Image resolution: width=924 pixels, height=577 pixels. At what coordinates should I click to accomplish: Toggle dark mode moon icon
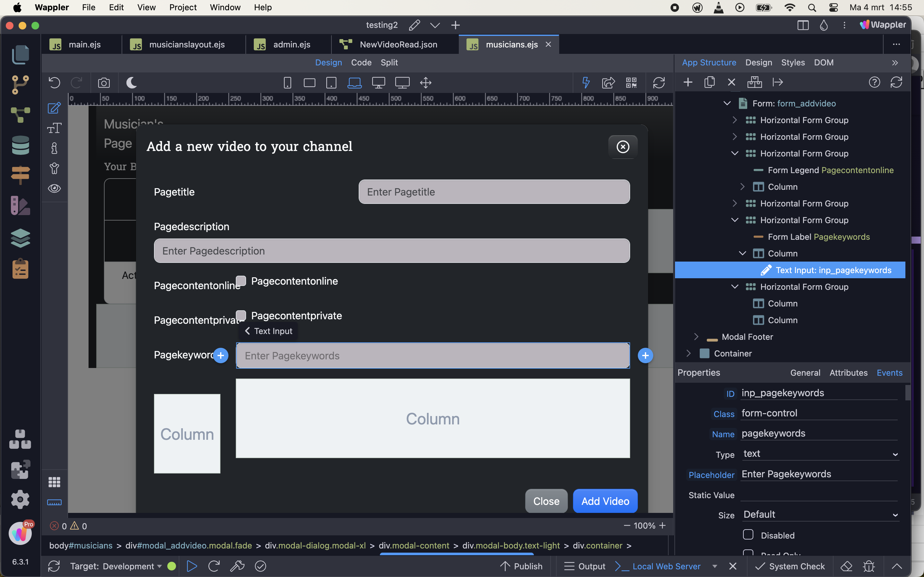point(131,83)
